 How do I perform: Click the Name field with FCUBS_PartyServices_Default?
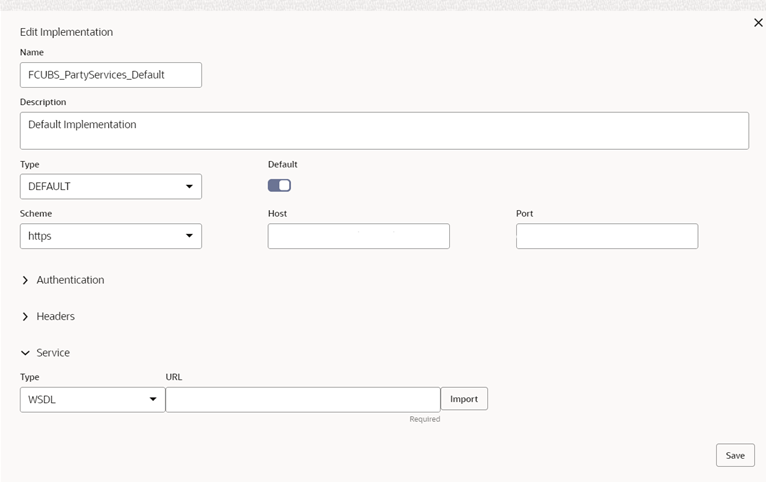[111, 75]
